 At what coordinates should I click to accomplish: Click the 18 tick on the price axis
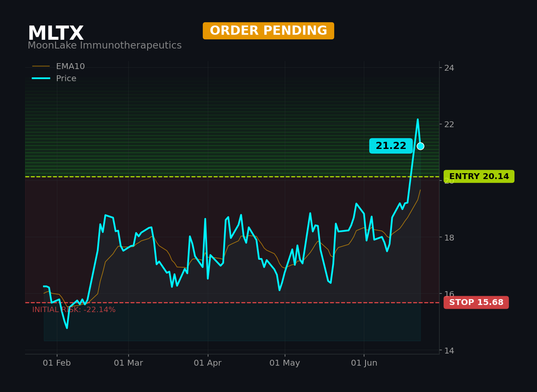[449, 238]
